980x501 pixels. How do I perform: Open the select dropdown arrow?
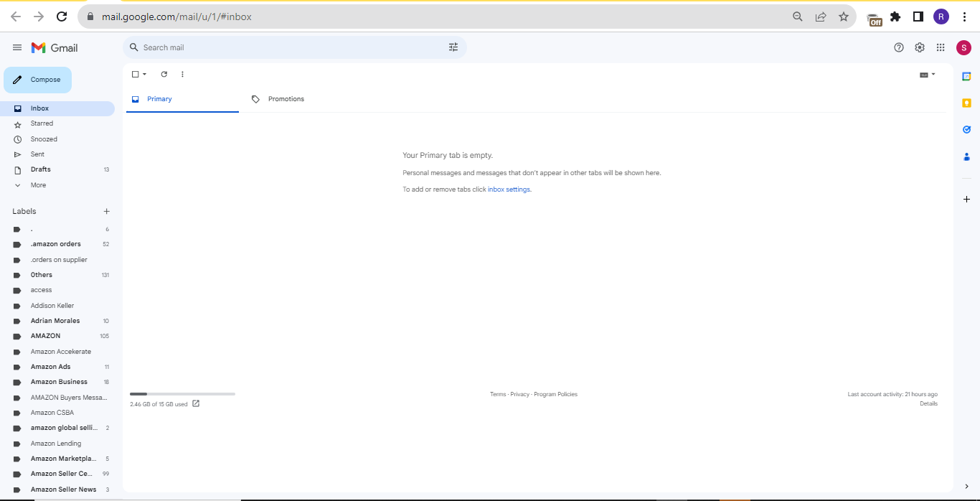click(144, 74)
